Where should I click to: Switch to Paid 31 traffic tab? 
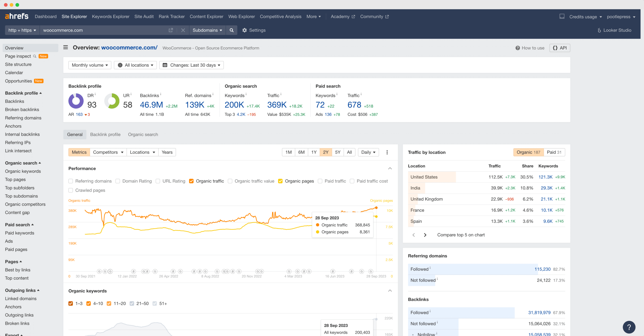coord(554,152)
